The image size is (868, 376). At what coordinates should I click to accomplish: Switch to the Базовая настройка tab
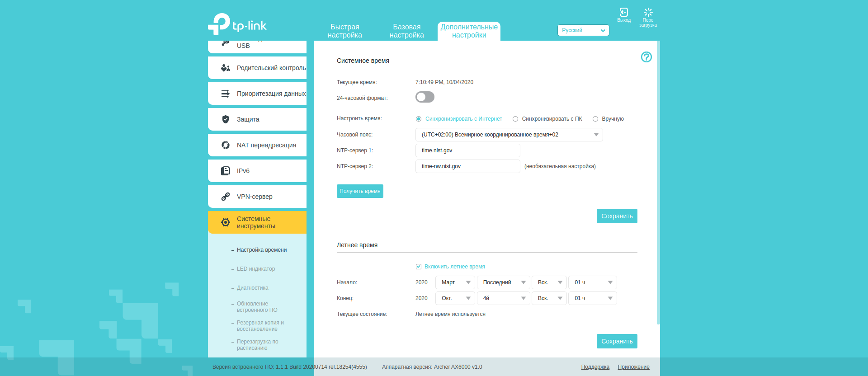[406, 31]
